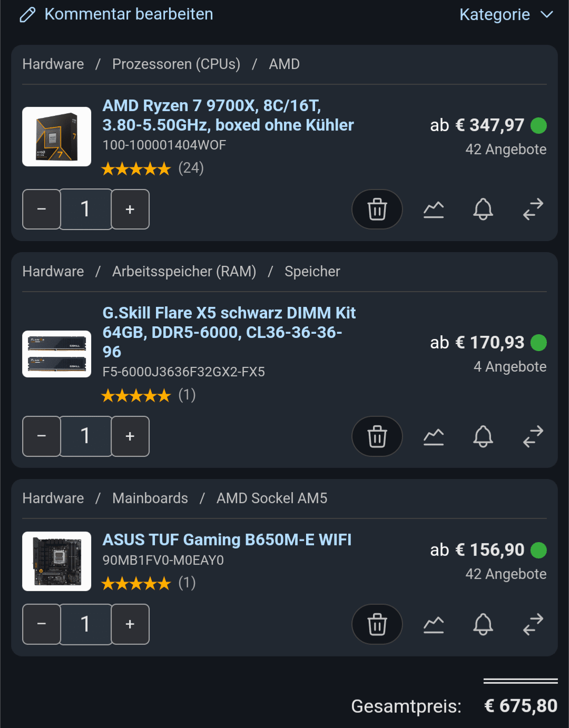The width and height of the screenshot is (569, 728).
Task: Click swap arrows for ASUS TUF B650M-E
Action: click(x=533, y=624)
